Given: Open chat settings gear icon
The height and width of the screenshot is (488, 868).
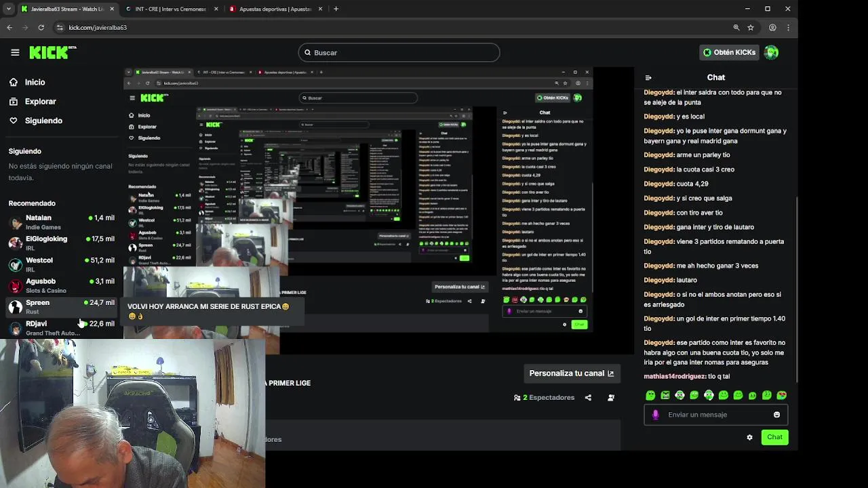Looking at the screenshot, I should tap(749, 437).
